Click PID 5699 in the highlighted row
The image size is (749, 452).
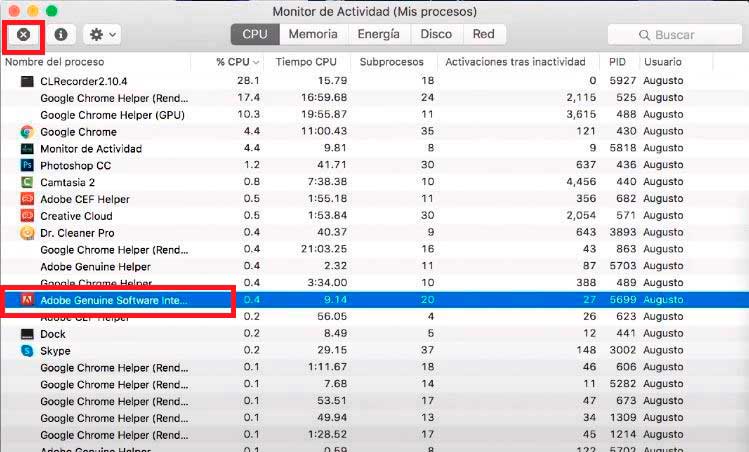[x=622, y=300]
